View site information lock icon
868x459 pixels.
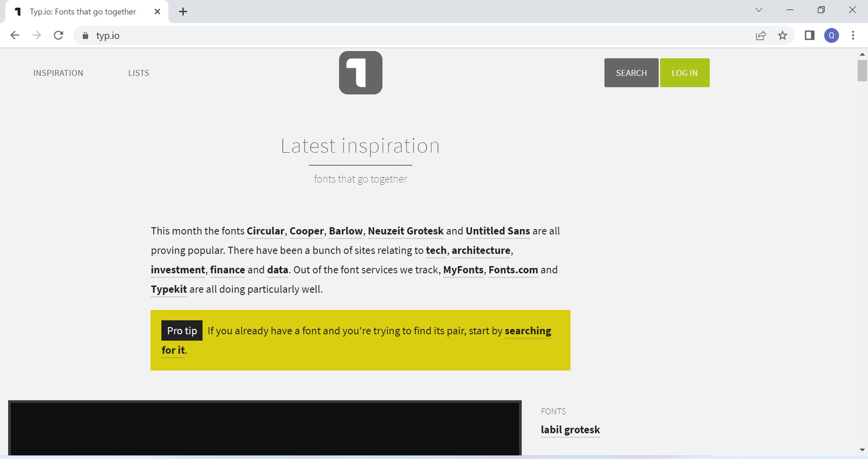click(85, 36)
